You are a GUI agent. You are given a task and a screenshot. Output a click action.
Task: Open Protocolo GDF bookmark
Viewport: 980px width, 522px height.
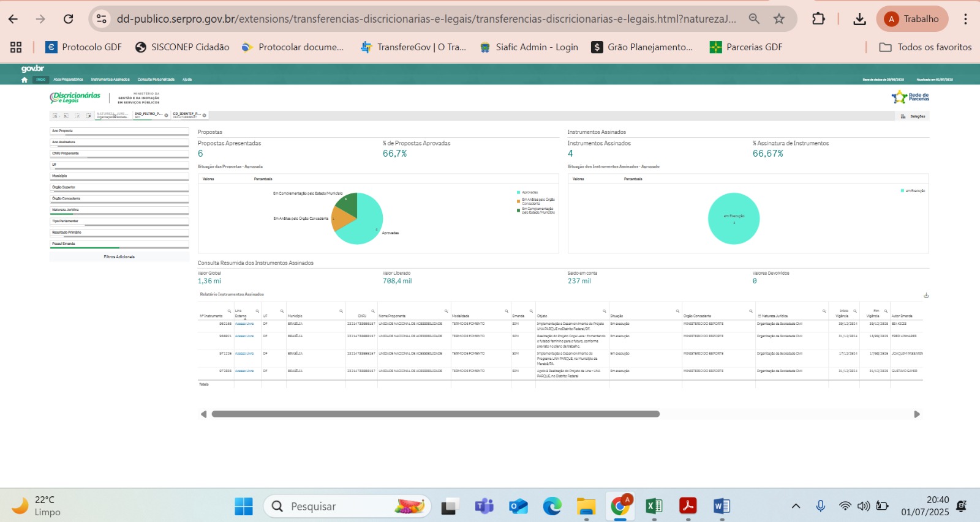tap(83, 47)
